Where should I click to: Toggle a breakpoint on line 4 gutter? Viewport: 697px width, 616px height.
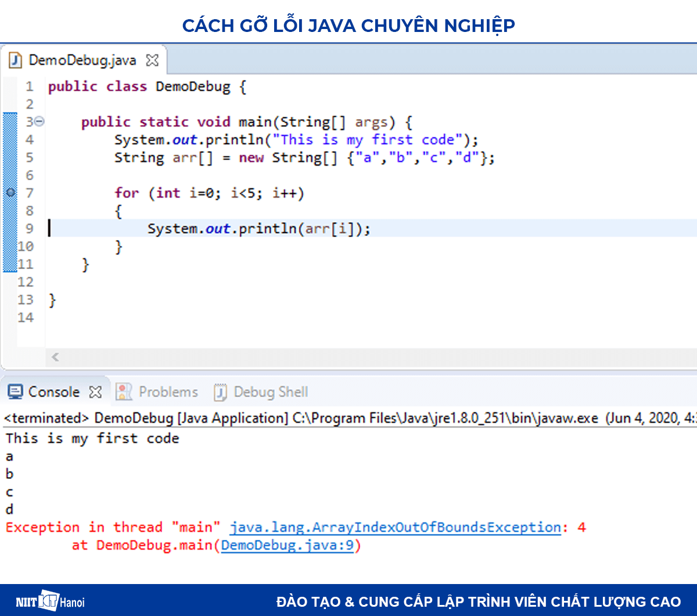click(9, 139)
